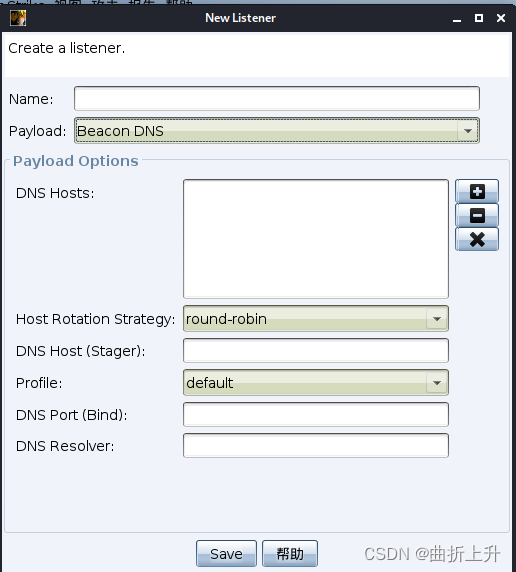Screen dimensions: 516x572
Task: Maximize the New Listener dialog
Action: 479,18
